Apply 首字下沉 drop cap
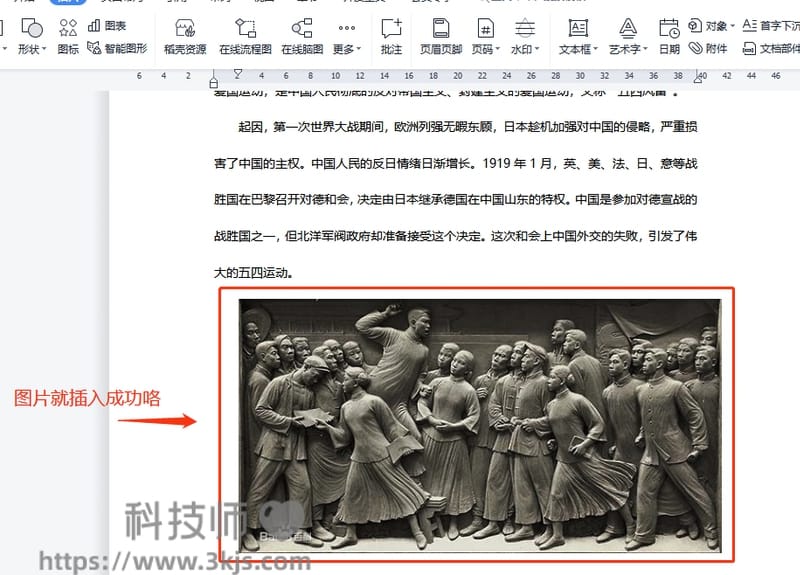 [x=771, y=26]
